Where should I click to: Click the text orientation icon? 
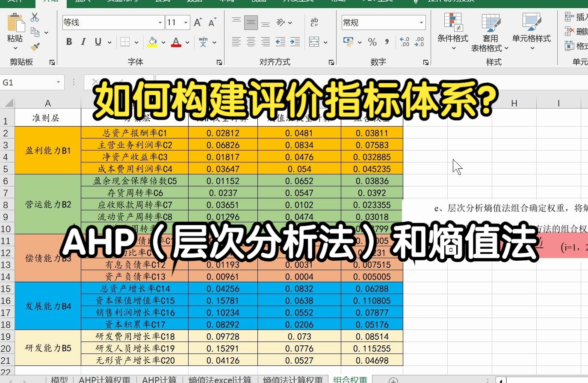pos(281,22)
